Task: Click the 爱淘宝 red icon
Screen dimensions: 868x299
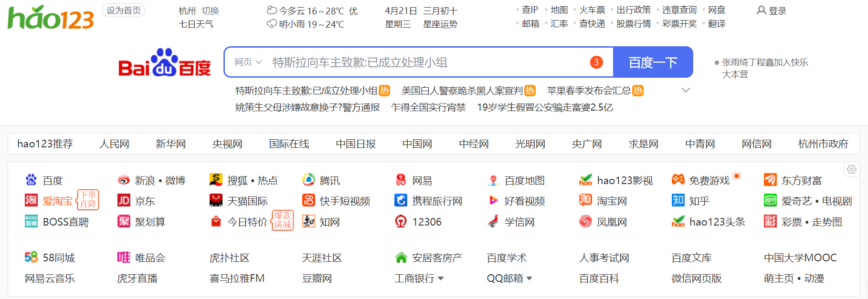Action: (x=31, y=200)
